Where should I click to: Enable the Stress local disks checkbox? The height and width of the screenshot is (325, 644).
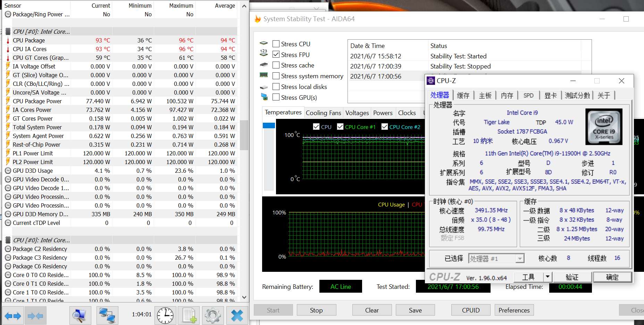point(276,87)
